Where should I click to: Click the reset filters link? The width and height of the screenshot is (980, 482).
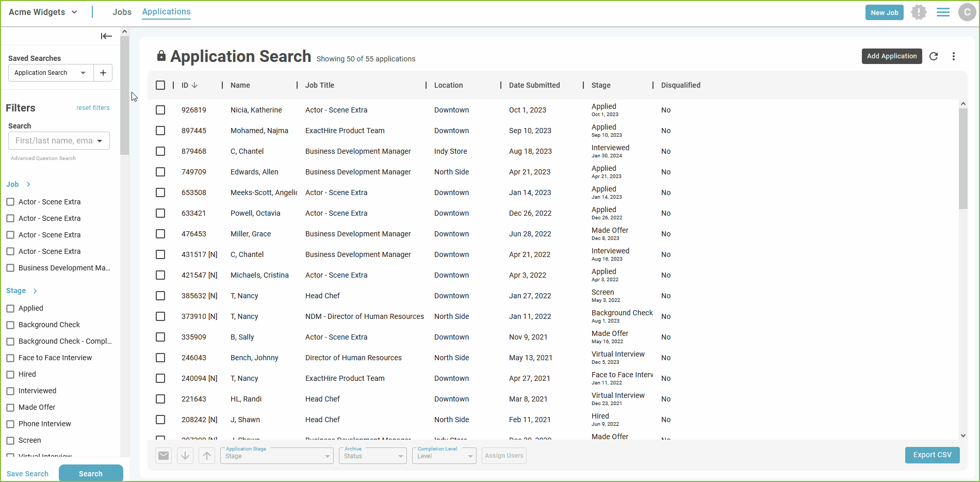[93, 108]
